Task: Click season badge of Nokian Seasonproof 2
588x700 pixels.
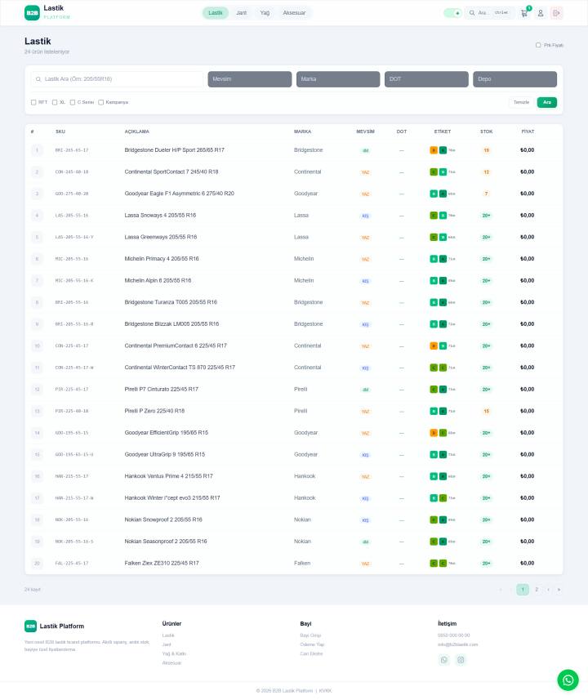Action: click(365, 542)
